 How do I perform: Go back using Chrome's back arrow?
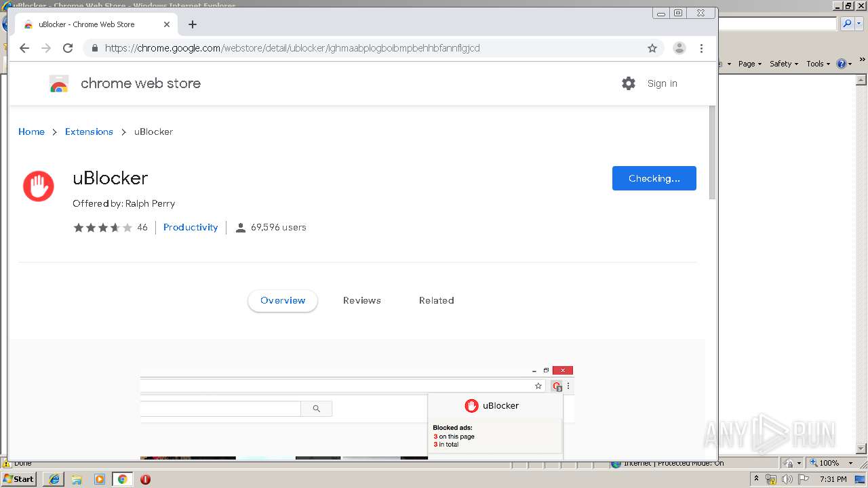(24, 48)
